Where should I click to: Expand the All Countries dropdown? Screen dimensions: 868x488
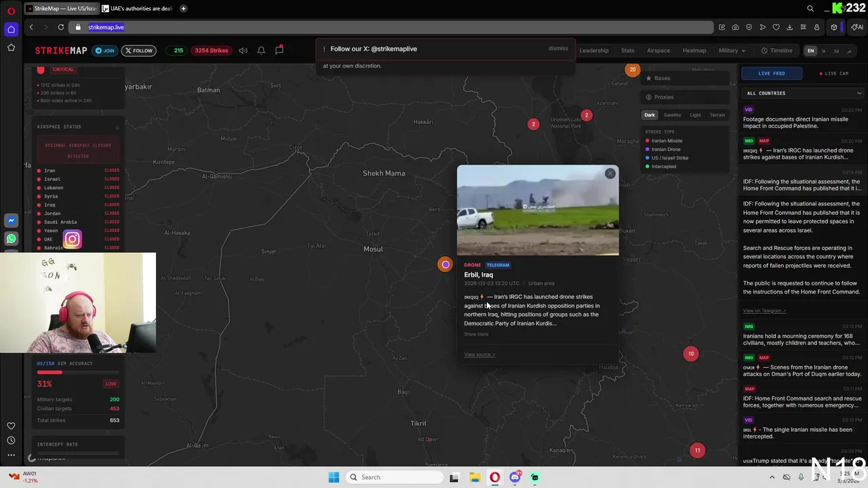click(x=804, y=93)
